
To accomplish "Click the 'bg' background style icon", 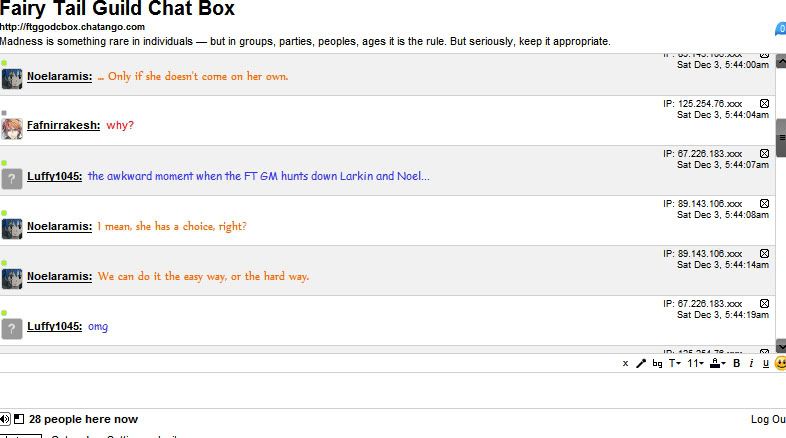I will coord(657,364).
